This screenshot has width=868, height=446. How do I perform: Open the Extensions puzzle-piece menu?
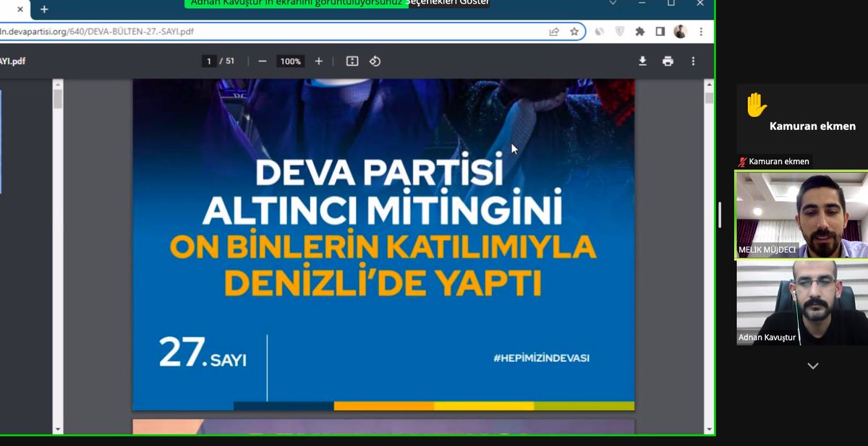tap(639, 32)
